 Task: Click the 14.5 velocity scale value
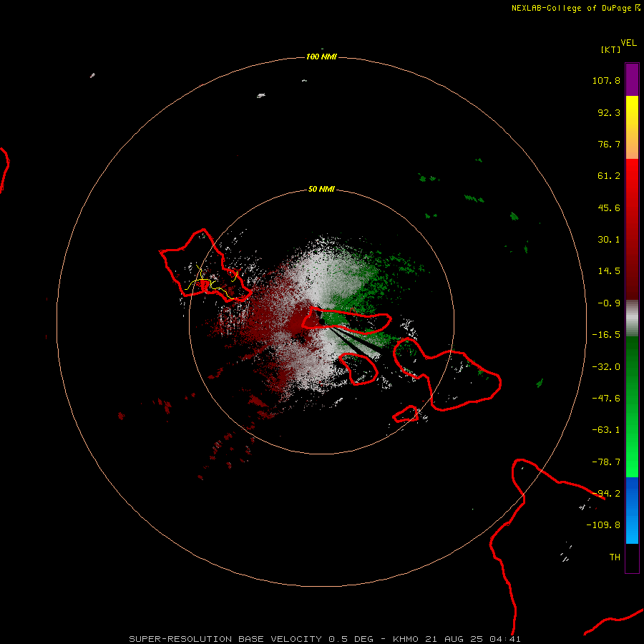(609, 271)
